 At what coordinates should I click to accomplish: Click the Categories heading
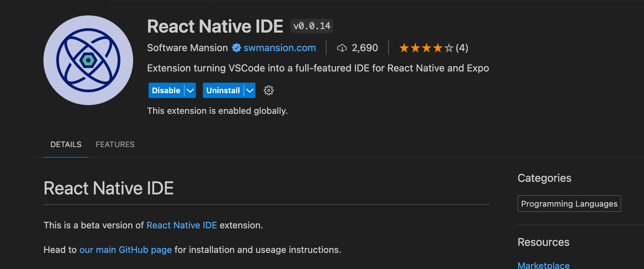pos(544,178)
